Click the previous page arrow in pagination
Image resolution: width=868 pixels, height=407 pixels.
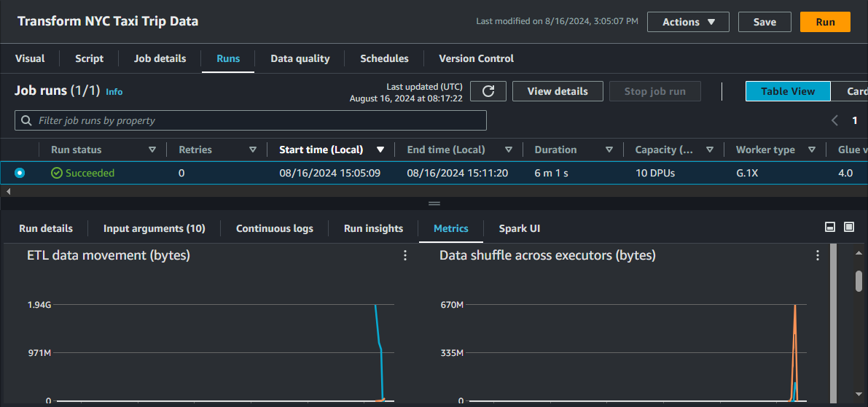[x=834, y=120]
